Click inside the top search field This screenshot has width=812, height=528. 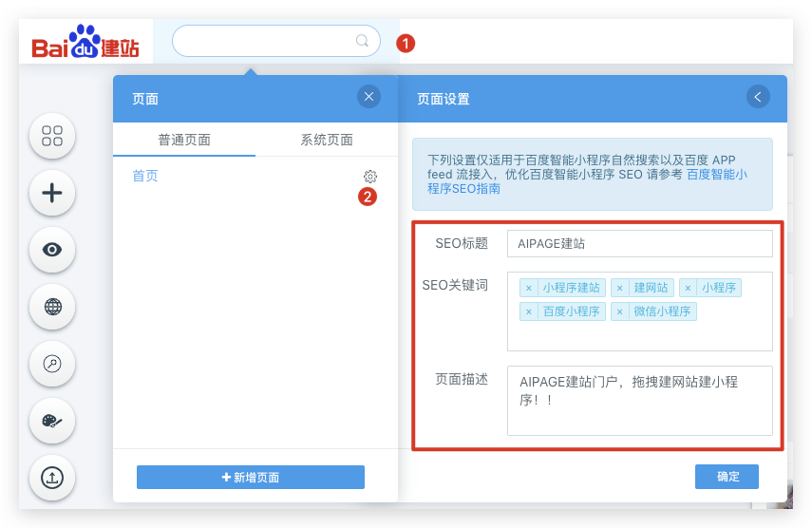[x=276, y=41]
